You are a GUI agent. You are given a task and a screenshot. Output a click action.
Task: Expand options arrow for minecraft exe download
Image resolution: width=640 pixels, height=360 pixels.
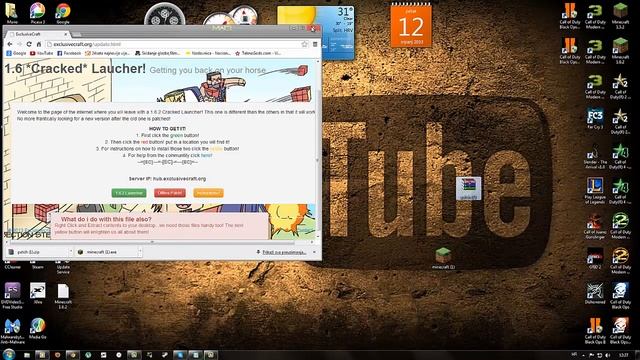point(140,252)
